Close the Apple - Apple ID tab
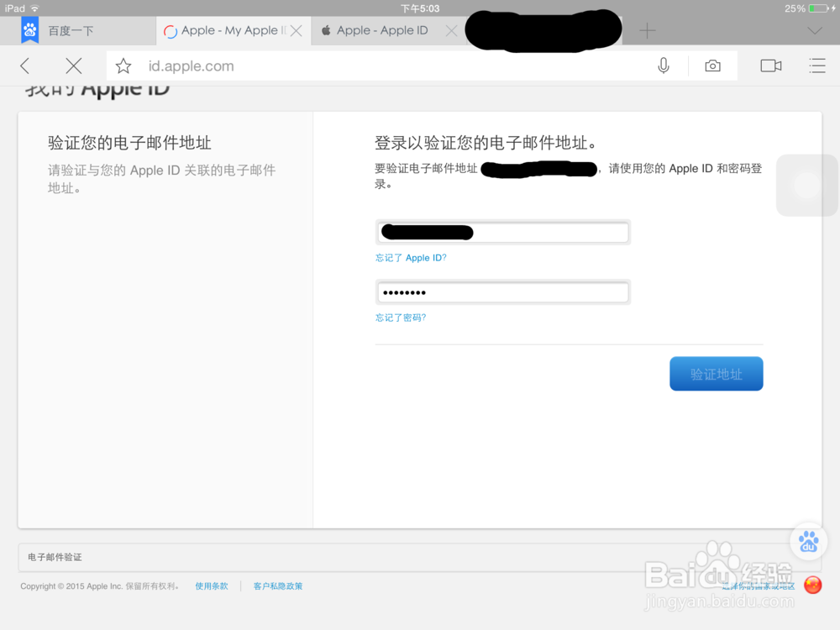Image resolution: width=840 pixels, height=630 pixels. (452, 30)
